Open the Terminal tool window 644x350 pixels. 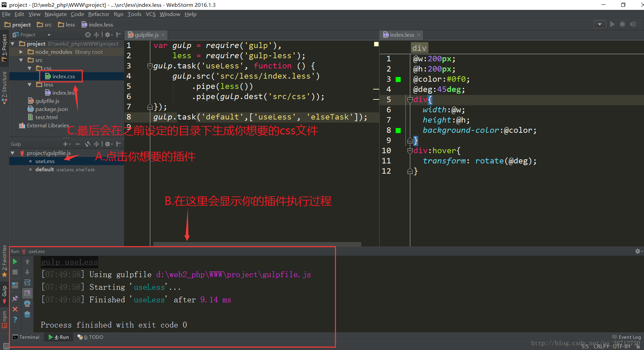[x=26, y=337]
